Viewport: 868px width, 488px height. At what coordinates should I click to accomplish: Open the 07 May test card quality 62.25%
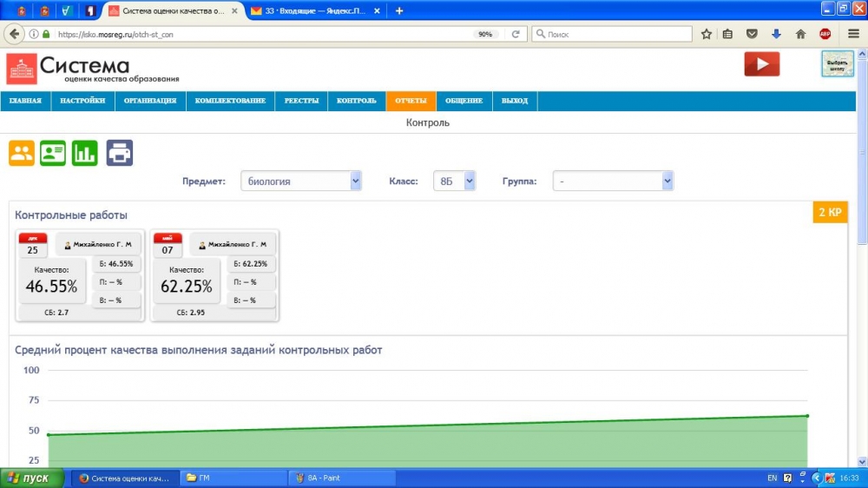[x=214, y=276]
